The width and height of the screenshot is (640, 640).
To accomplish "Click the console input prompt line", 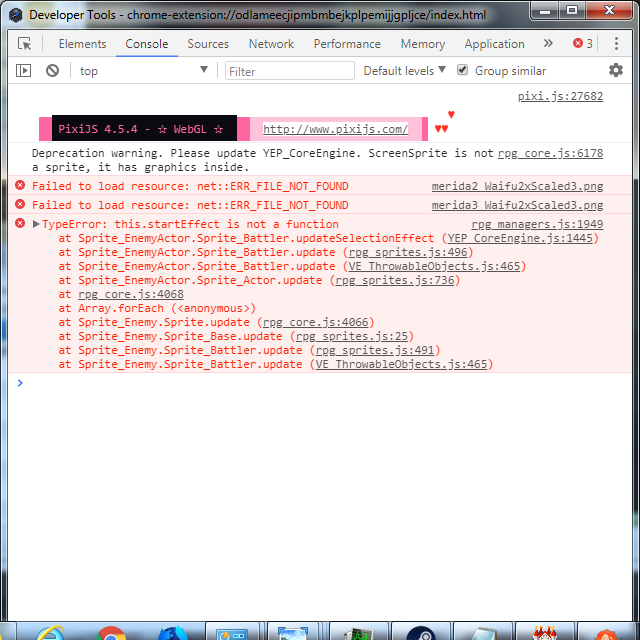I will 320,383.
